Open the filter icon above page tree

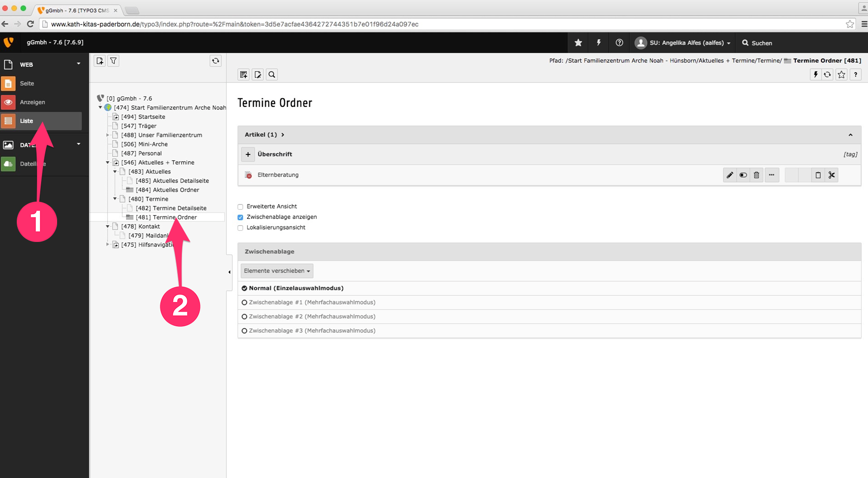click(x=113, y=61)
